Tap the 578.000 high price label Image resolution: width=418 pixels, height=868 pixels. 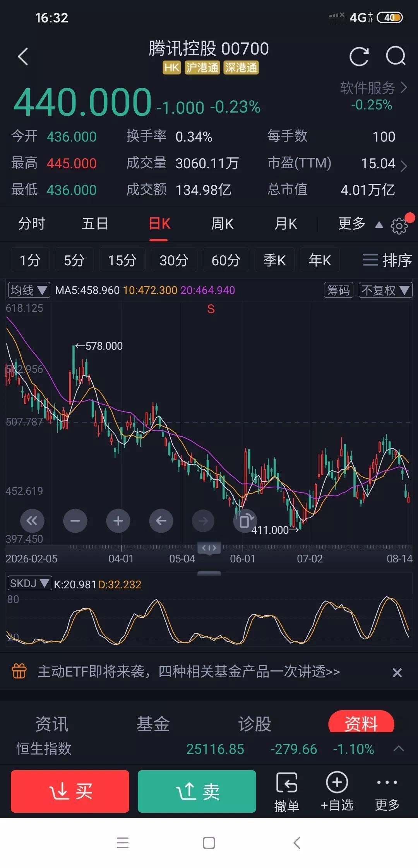pos(104,346)
